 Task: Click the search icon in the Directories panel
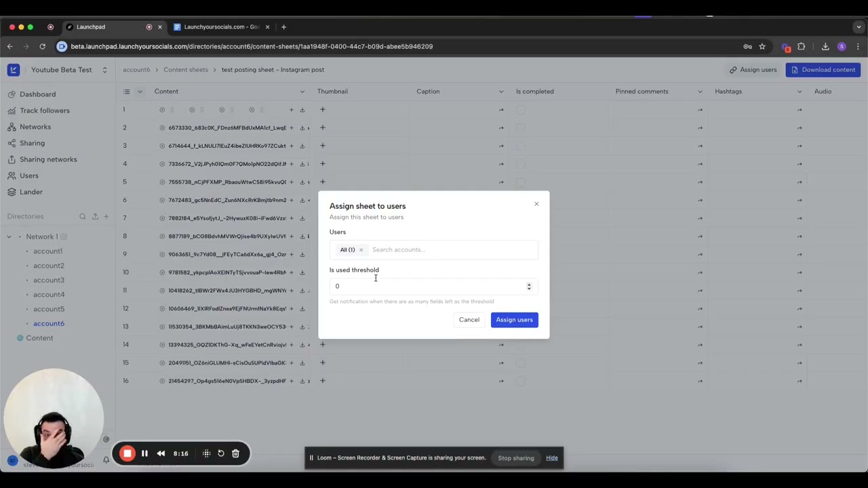click(x=83, y=216)
